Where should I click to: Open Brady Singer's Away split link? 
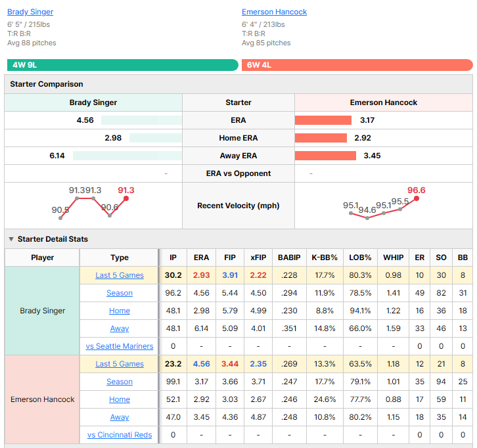point(120,328)
